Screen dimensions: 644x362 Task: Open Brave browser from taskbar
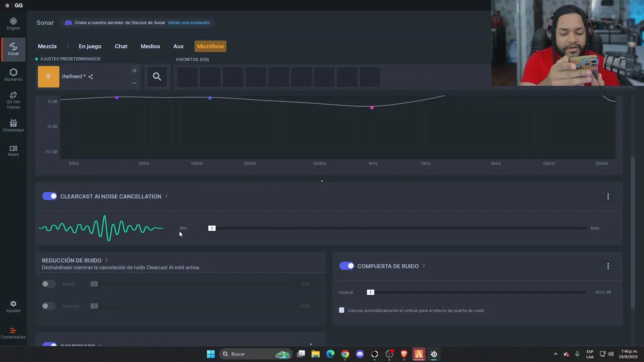coord(404,354)
